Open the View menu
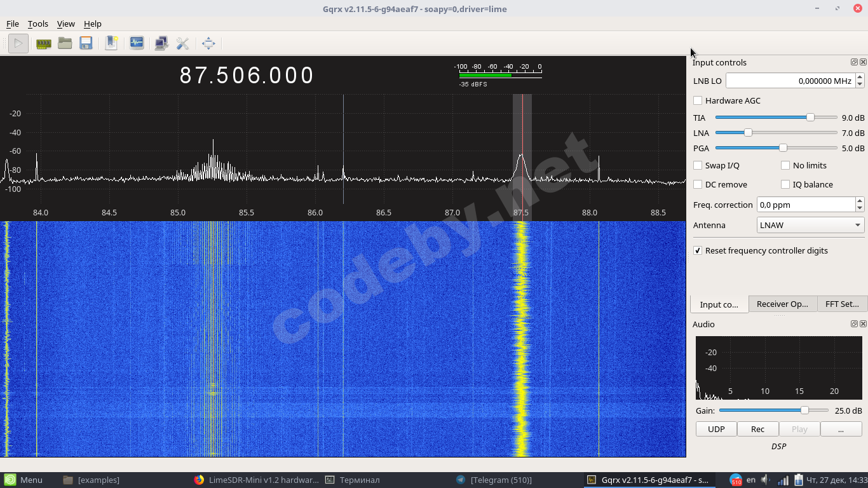The height and width of the screenshot is (488, 868). click(x=66, y=24)
